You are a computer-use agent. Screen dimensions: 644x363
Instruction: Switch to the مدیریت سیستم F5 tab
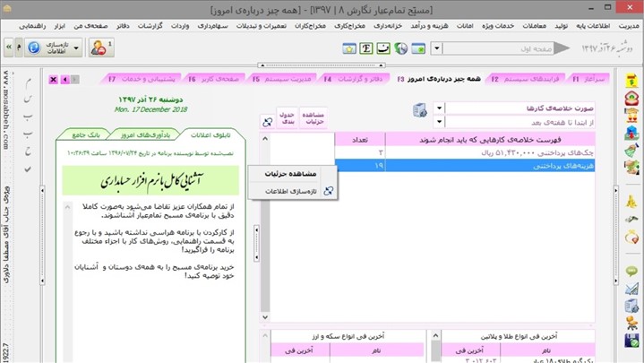click(281, 79)
